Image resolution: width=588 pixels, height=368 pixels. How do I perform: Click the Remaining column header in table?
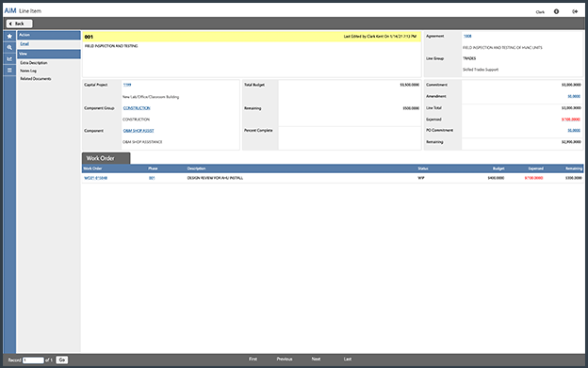point(574,168)
